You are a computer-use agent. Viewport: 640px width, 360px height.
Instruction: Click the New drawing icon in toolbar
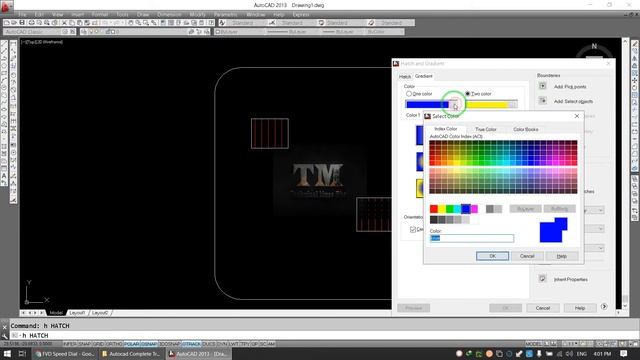click(7, 23)
